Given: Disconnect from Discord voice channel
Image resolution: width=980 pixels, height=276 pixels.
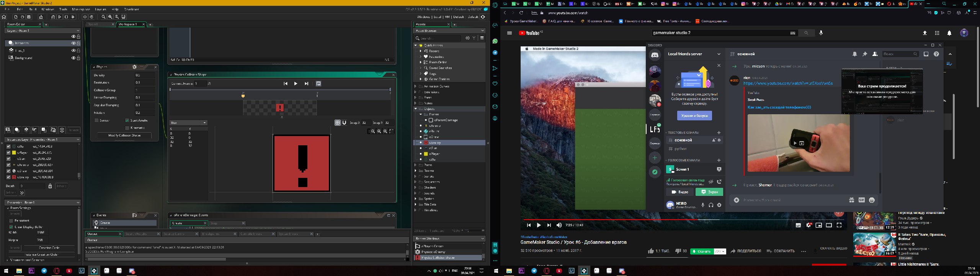Looking at the screenshot, I should (x=719, y=182).
